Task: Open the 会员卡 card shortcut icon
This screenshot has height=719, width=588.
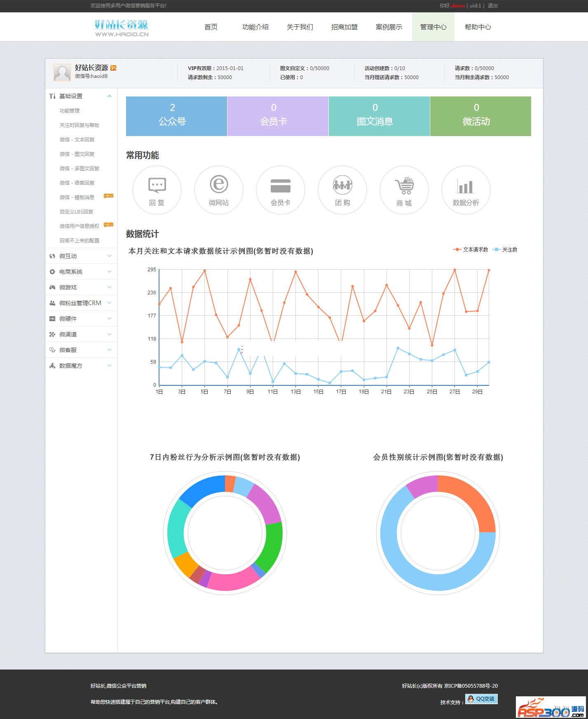Action: (281, 190)
